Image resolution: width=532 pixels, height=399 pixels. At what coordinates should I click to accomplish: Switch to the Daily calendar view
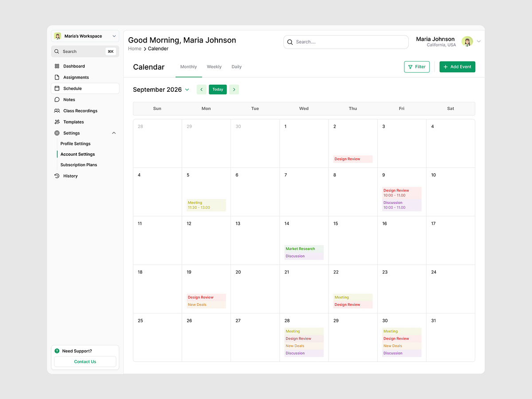[236, 66]
